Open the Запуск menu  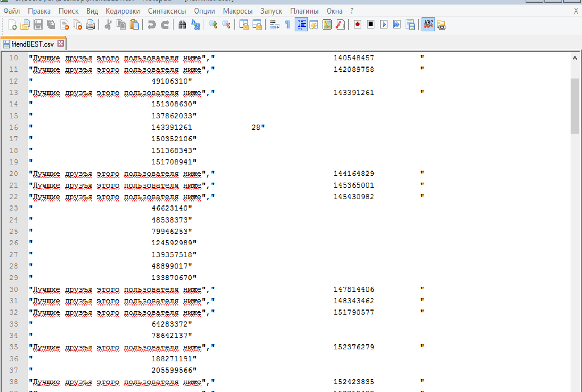271,11
